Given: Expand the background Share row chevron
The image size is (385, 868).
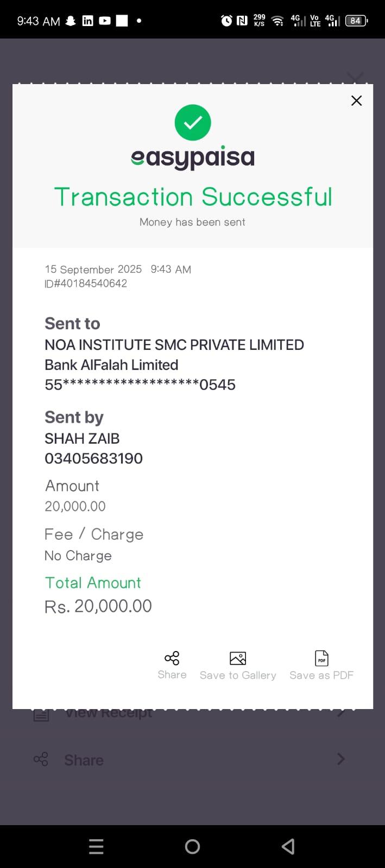Looking at the screenshot, I should [340, 759].
